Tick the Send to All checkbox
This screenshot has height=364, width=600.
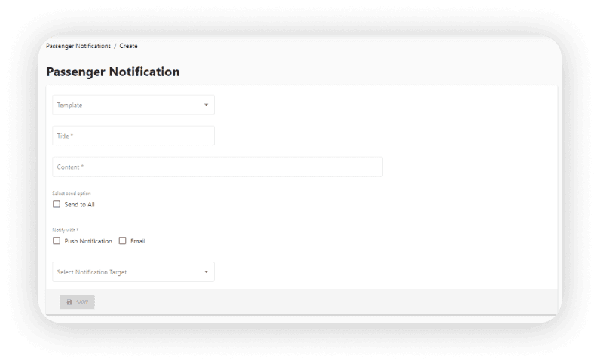pos(57,204)
